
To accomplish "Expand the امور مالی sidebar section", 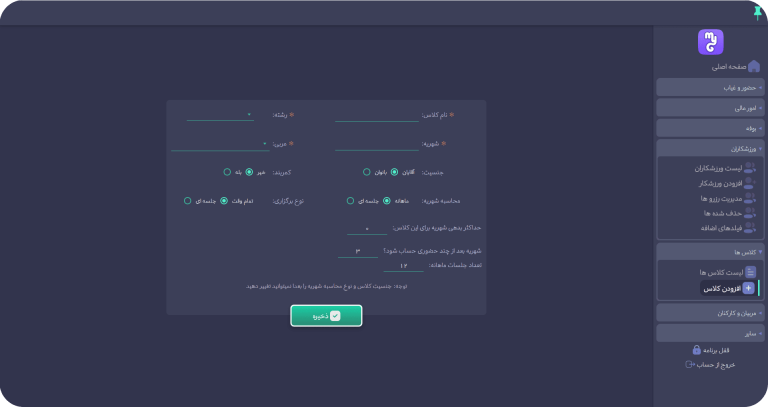I will 710,108.
